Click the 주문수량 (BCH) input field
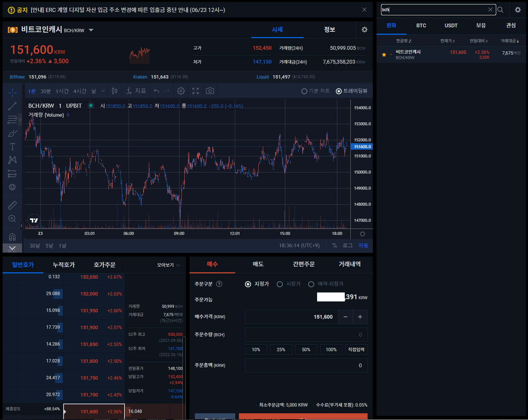The height and width of the screenshot is (420, 528). pyautogui.click(x=306, y=335)
